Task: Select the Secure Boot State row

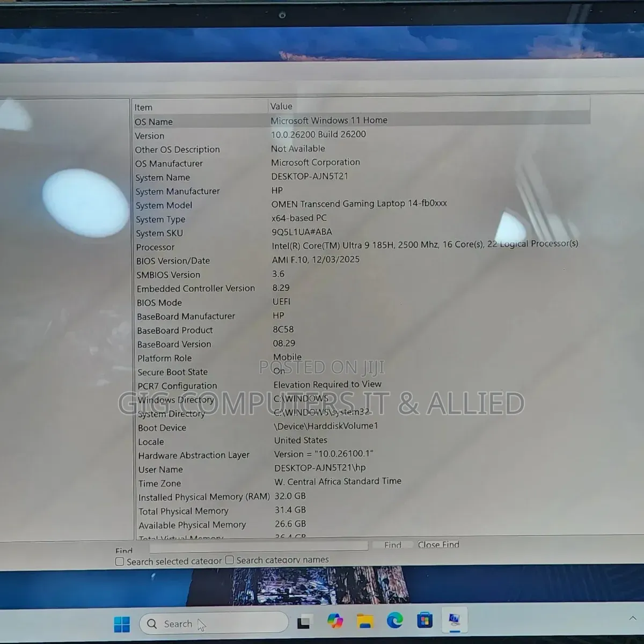Action: 362,371
